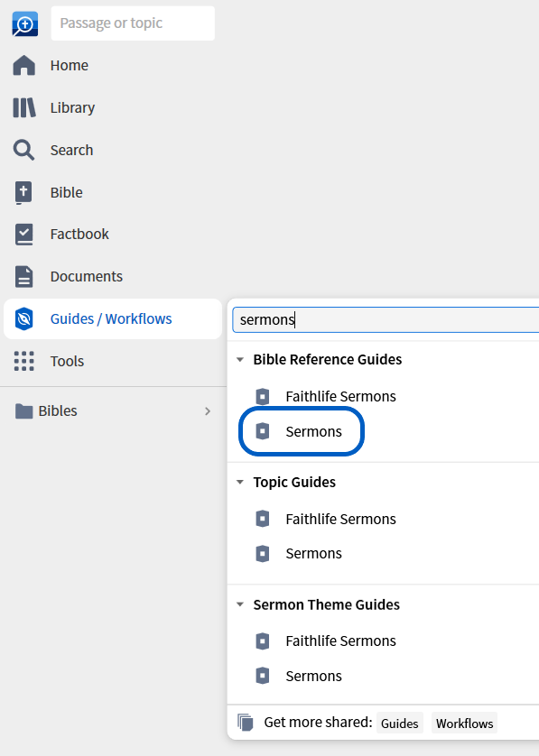Click the shared documents stack icon
Viewport: 539px width, 756px height.
pyautogui.click(x=246, y=723)
